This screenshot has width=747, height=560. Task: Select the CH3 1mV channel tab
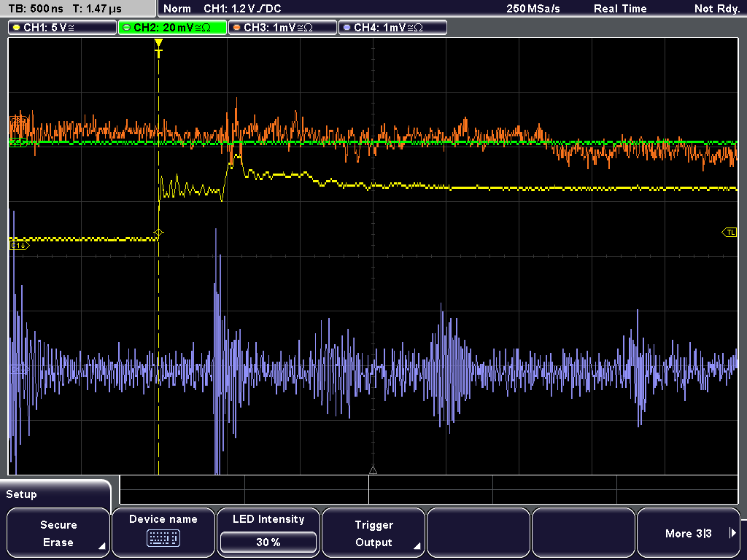point(282,28)
